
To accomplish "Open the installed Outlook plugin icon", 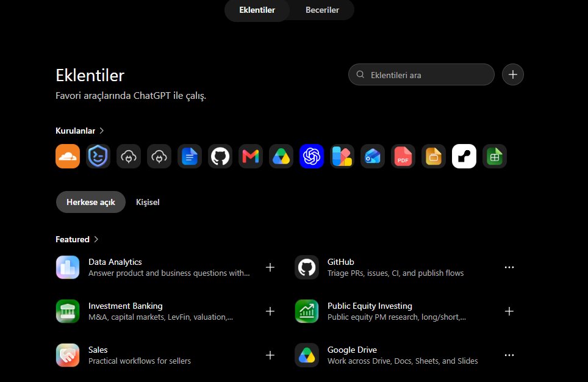I will [x=373, y=156].
